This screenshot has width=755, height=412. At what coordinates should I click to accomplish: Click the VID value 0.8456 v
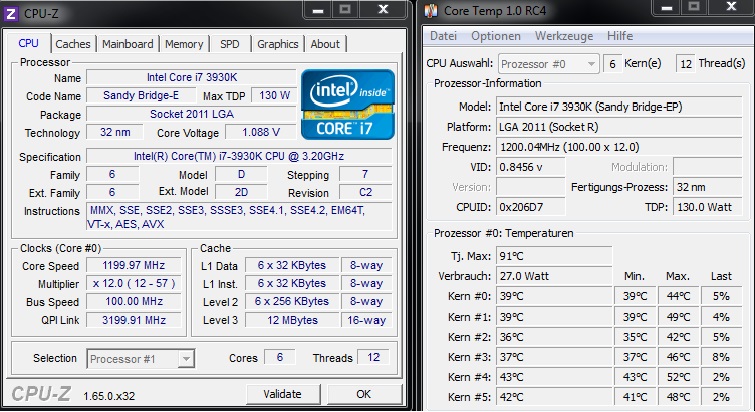tap(530, 167)
